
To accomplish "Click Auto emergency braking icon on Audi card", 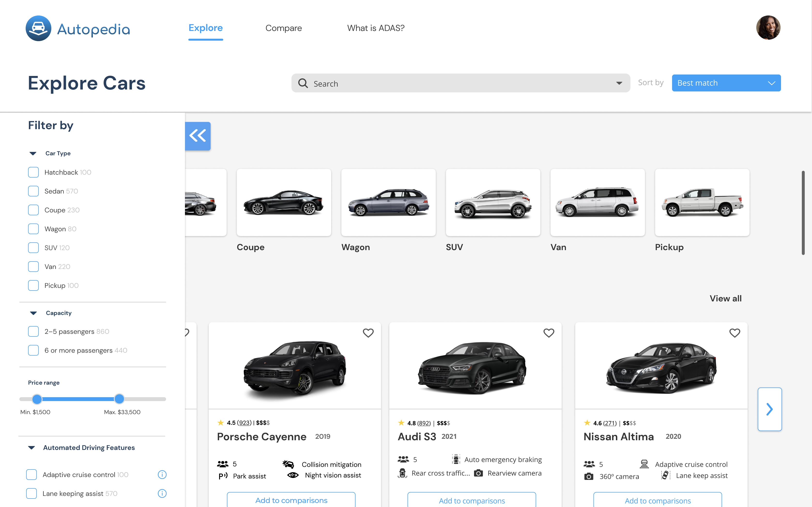I will tap(456, 459).
